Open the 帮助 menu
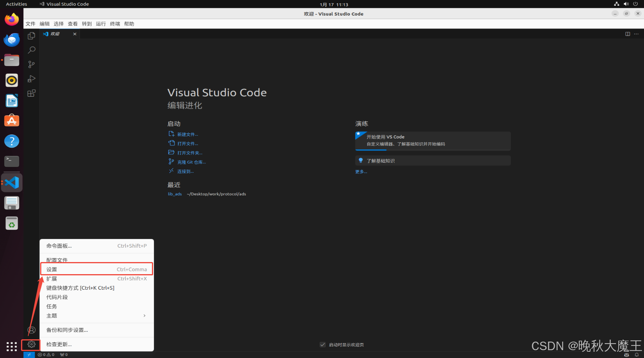This screenshot has height=358, width=644. tap(129, 24)
